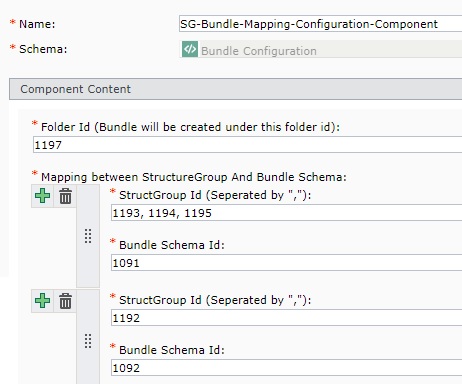This screenshot has width=462, height=384.
Task: Click the Name field with SG-Bundle-Mapping-Configuration-Component
Action: tap(320, 24)
